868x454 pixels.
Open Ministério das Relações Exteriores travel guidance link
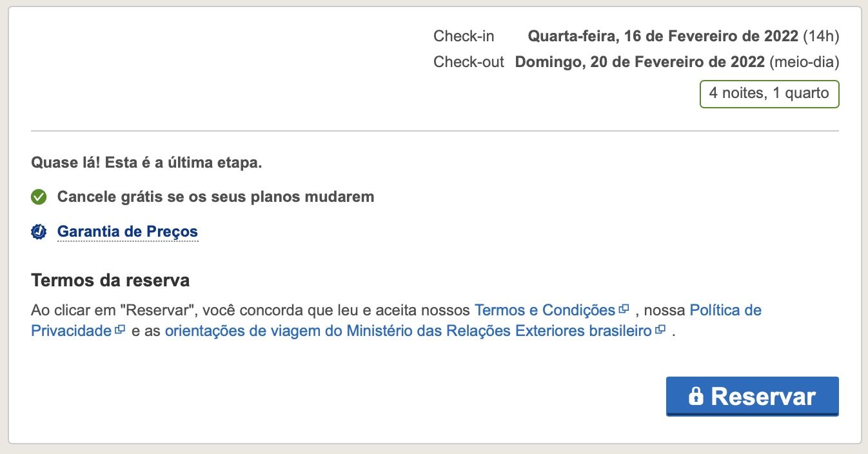(x=408, y=331)
